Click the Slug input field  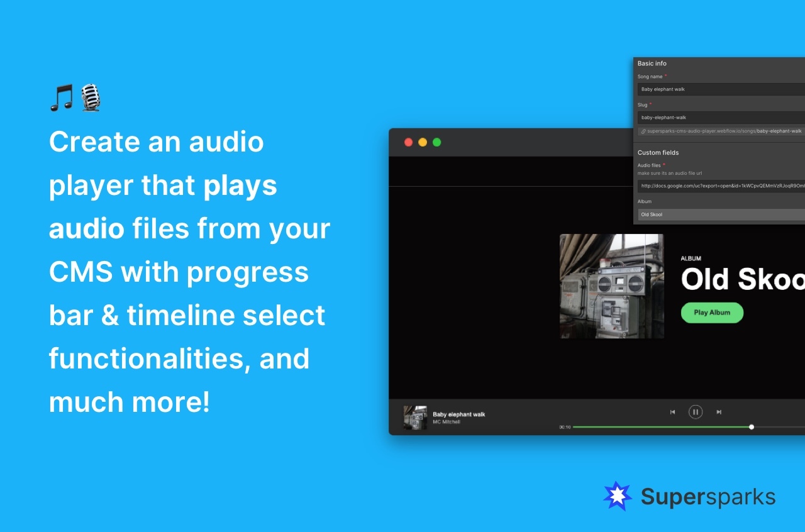coord(721,118)
